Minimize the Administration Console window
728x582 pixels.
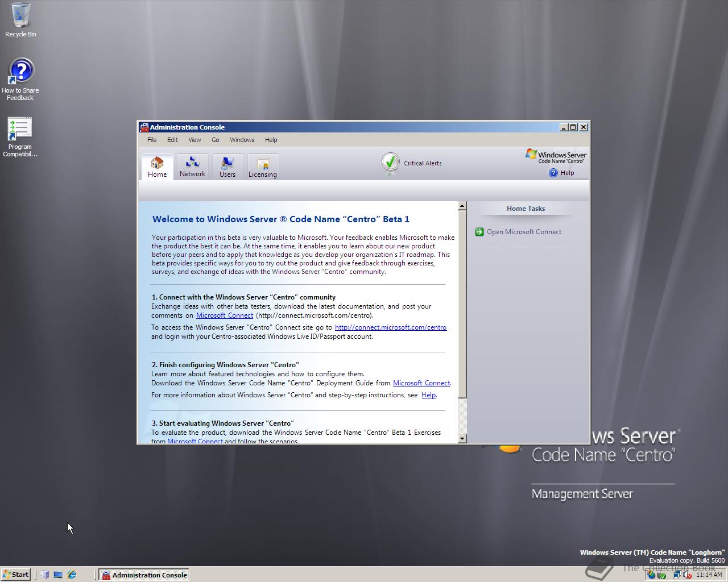click(x=564, y=127)
